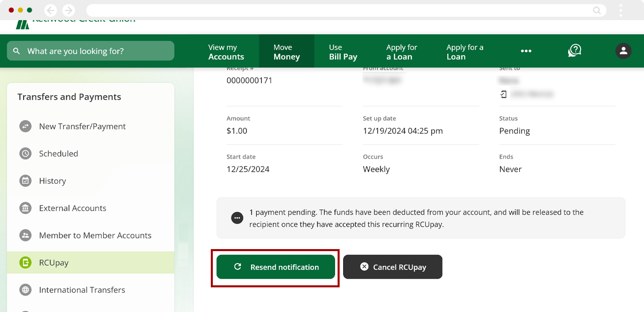Image resolution: width=644 pixels, height=312 pixels.
Task: Open the Use Bill Pay menu
Action: [343, 52]
